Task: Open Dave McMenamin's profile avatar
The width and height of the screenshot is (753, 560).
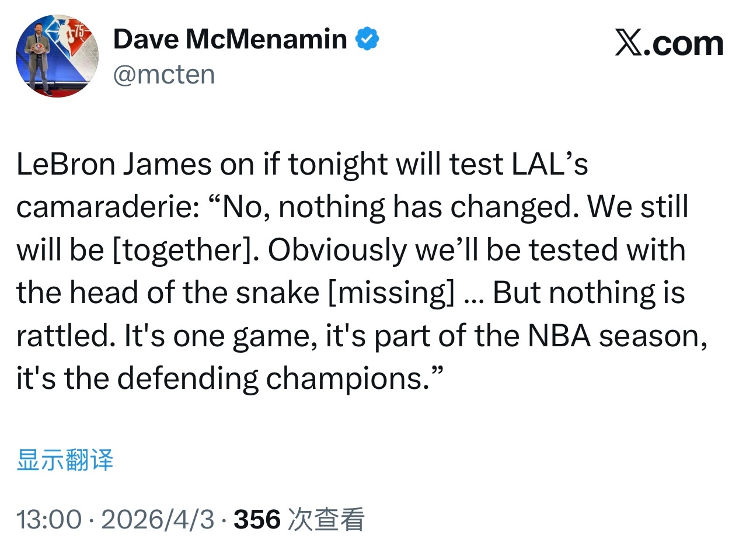Action: click(57, 56)
